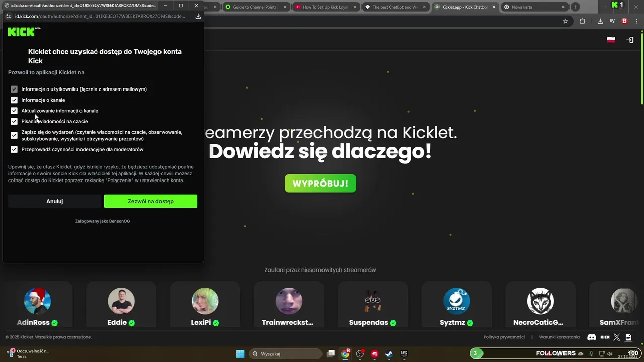The width and height of the screenshot is (644, 362).
Task: Switch to 'How To Set Up Kick Loyal' tab
Action: (326, 7)
